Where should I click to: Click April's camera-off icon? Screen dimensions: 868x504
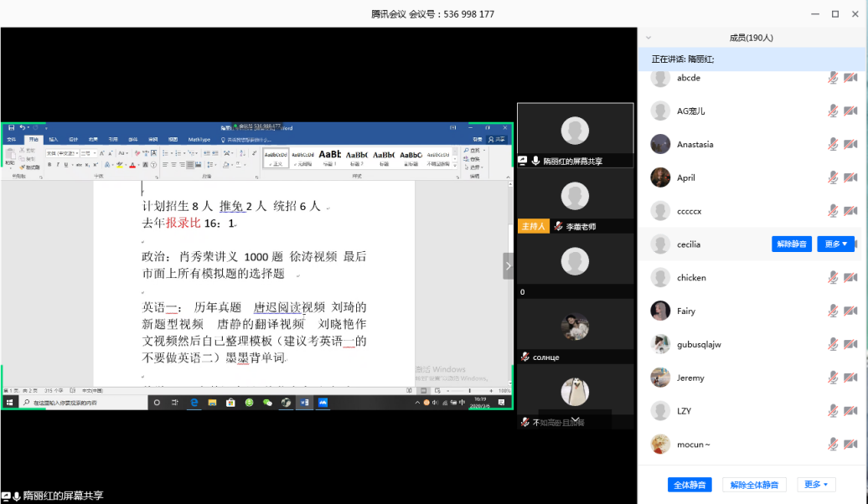click(x=850, y=177)
